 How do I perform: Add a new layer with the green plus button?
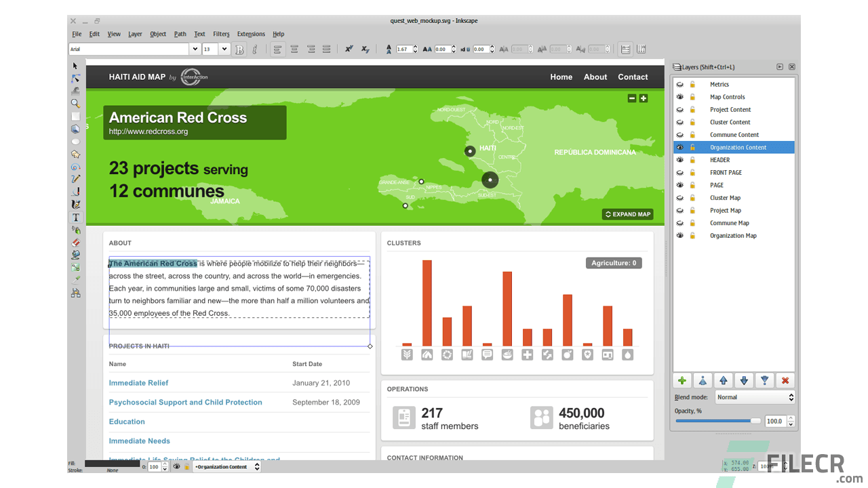682,381
